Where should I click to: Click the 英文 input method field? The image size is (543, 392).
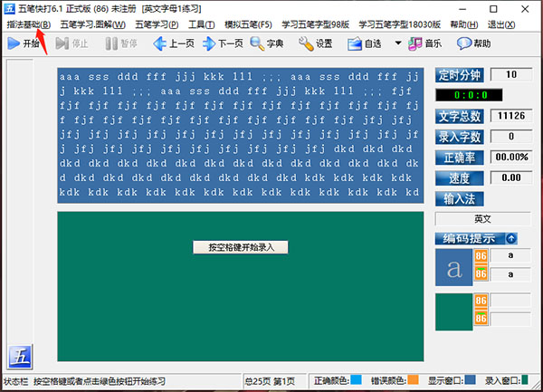482,219
